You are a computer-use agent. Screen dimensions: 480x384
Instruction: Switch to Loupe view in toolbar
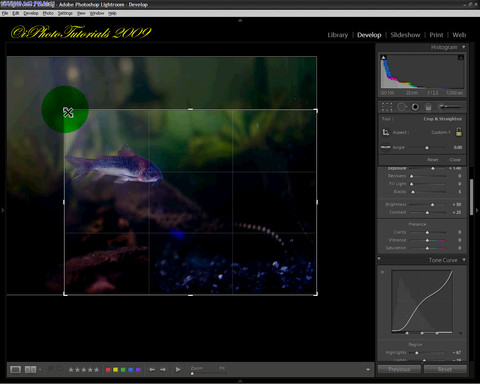coord(15,370)
